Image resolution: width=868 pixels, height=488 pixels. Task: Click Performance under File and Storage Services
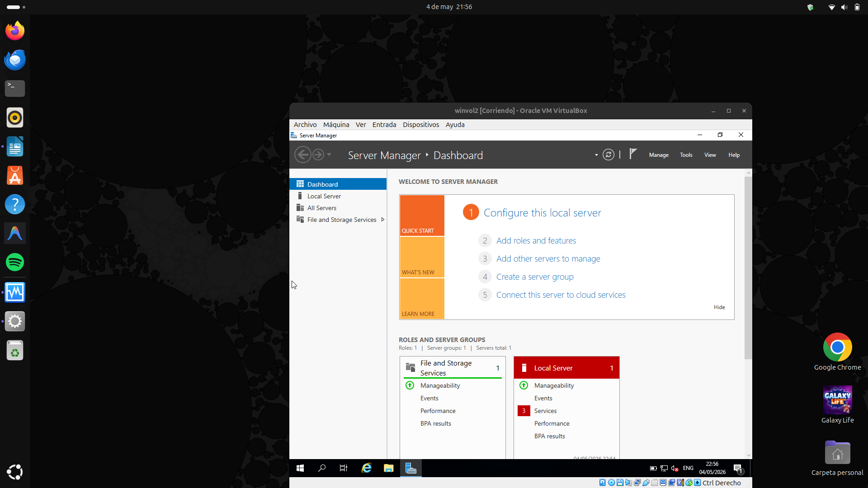tap(438, 410)
